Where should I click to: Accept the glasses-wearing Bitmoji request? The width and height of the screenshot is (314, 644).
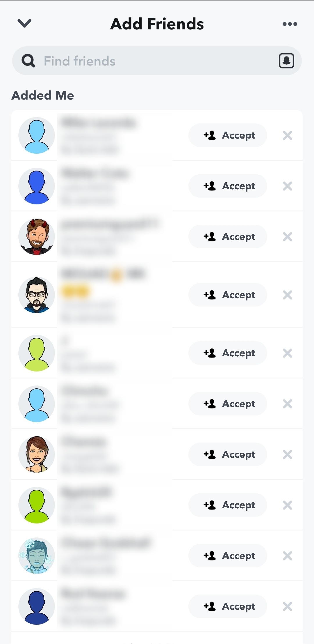(228, 295)
